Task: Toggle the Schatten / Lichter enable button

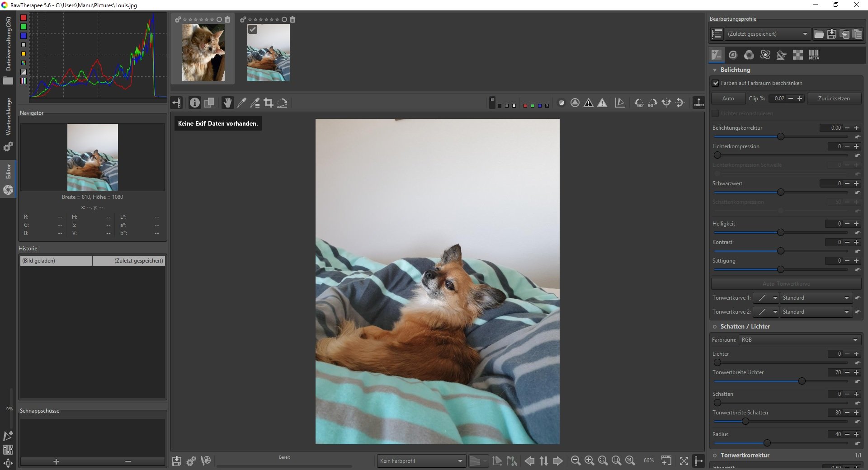Action: pos(715,327)
